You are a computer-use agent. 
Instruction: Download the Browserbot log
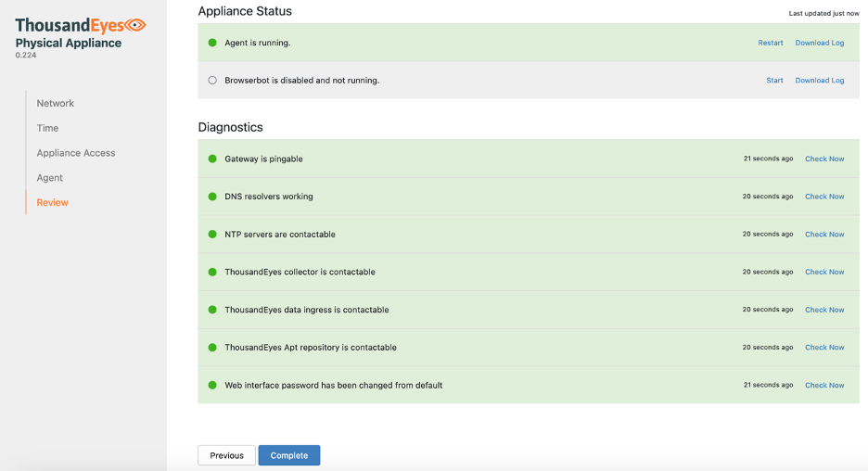(819, 81)
